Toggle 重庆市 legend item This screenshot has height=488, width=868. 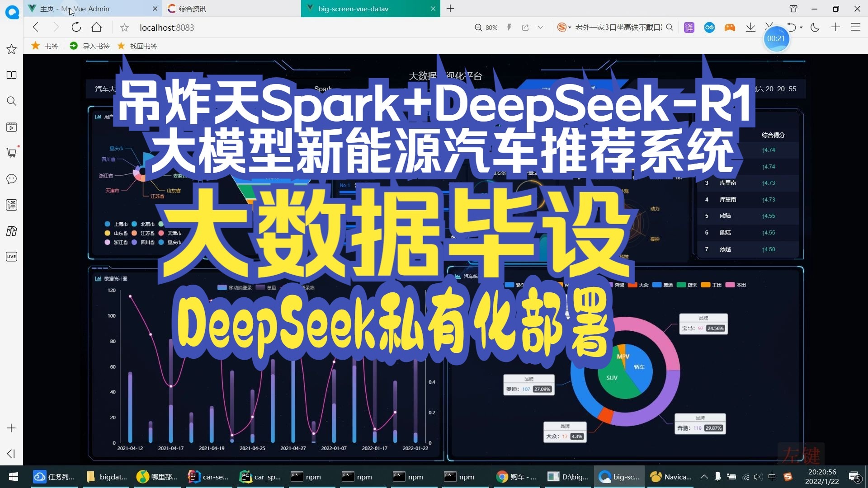(x=170, y=242)
